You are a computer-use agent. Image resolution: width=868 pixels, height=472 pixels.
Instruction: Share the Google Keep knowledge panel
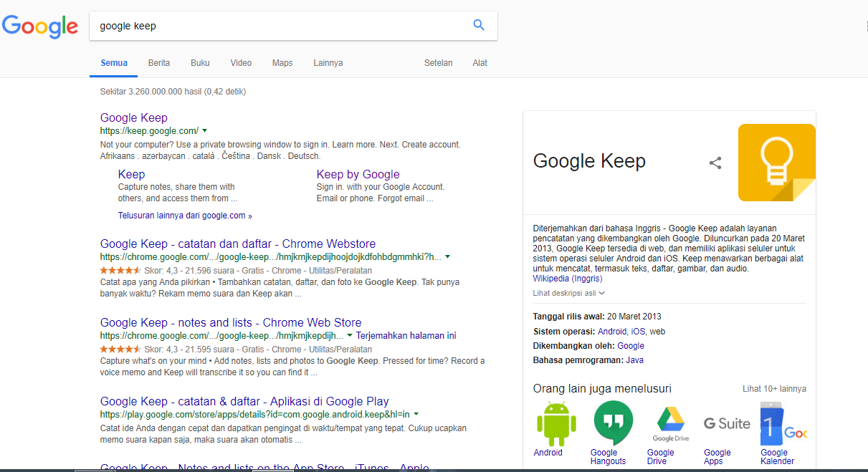click(x=715, y=163)
